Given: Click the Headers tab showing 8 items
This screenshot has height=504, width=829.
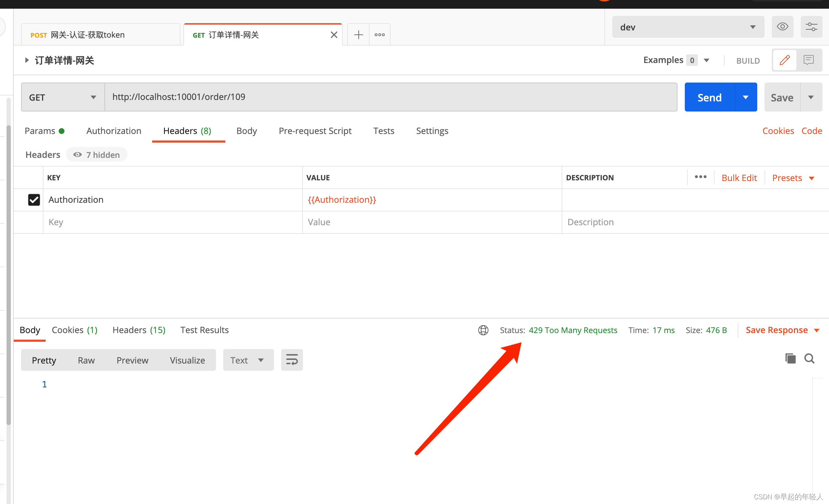Looking at the screenshot, I should pos(188,131).
